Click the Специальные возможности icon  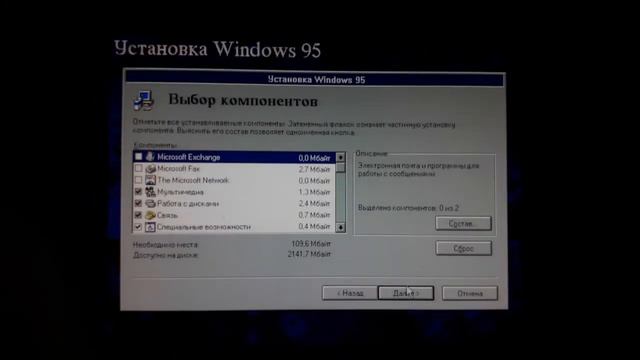pyautogui.click(x=150, y=227)
